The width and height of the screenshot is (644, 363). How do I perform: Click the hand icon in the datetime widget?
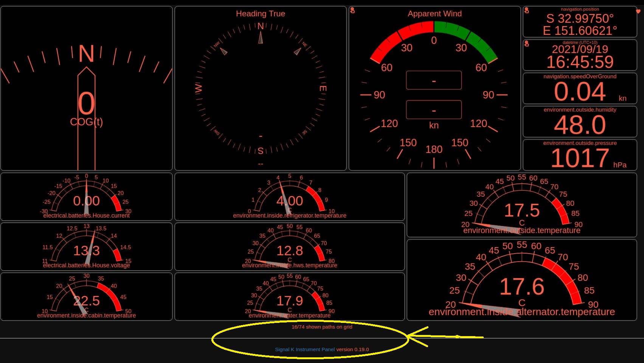click(x=526, y=44)
